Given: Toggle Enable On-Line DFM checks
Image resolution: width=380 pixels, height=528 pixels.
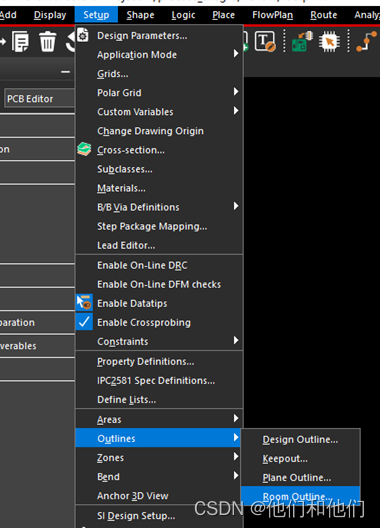Looking at the screenshot, I should point(159,285).
